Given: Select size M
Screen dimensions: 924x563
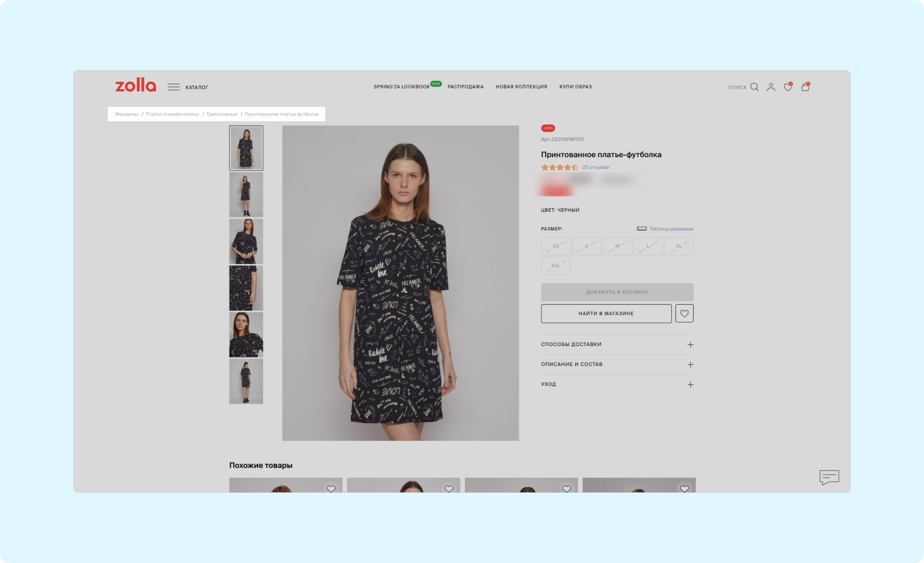Looking at the screenshot, I should pos(617,246).
